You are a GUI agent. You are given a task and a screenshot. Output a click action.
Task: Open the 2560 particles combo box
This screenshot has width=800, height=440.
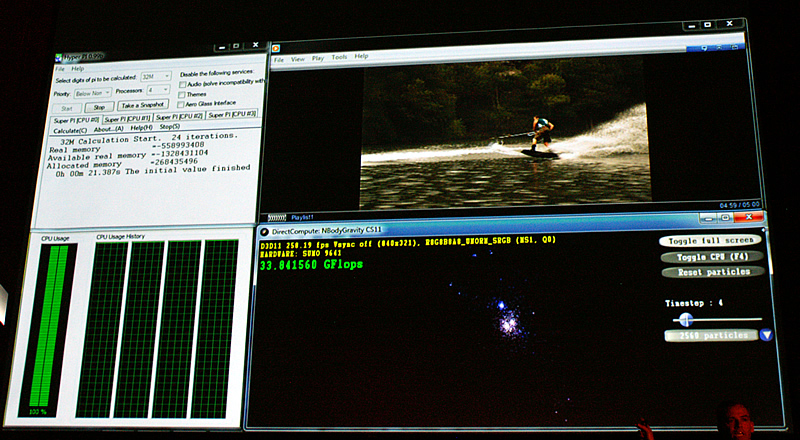(x=711, y=335)
